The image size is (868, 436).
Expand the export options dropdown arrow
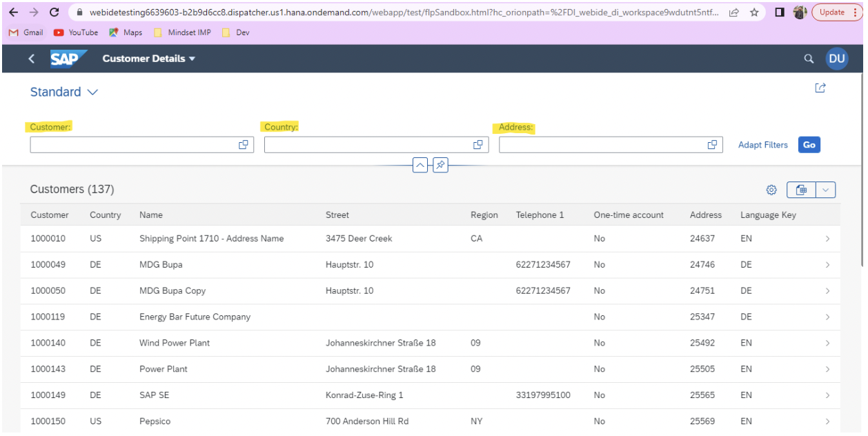[x=826, y=190]
